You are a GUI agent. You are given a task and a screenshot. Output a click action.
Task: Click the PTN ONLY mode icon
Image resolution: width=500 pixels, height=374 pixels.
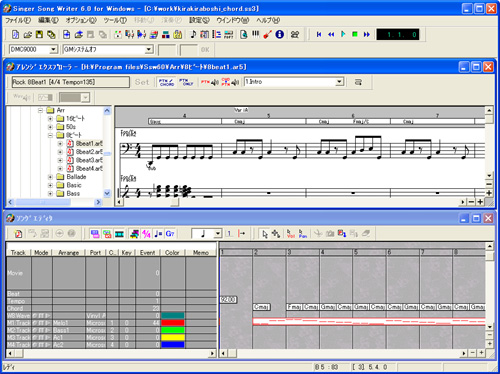pos(186,82)
